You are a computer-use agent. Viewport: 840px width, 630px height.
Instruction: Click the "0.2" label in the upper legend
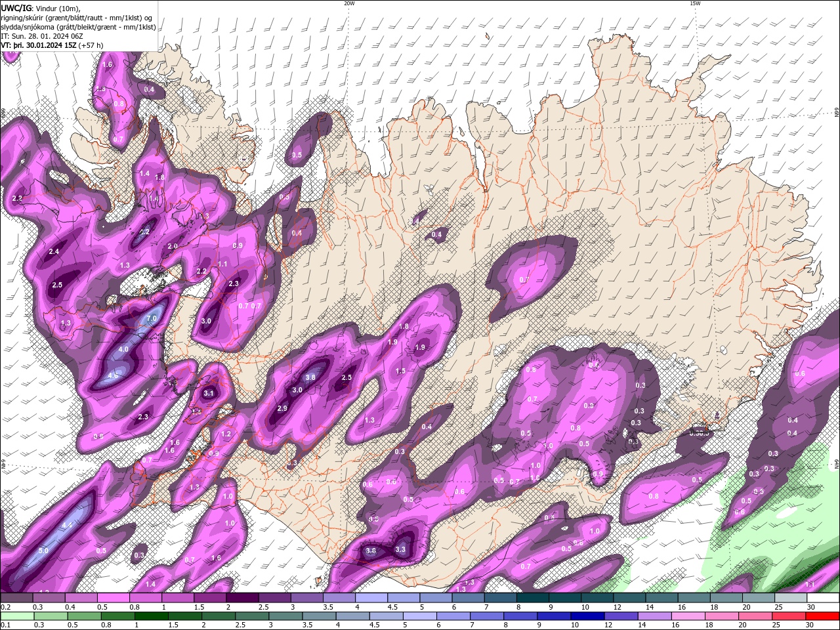pos(6,607)
